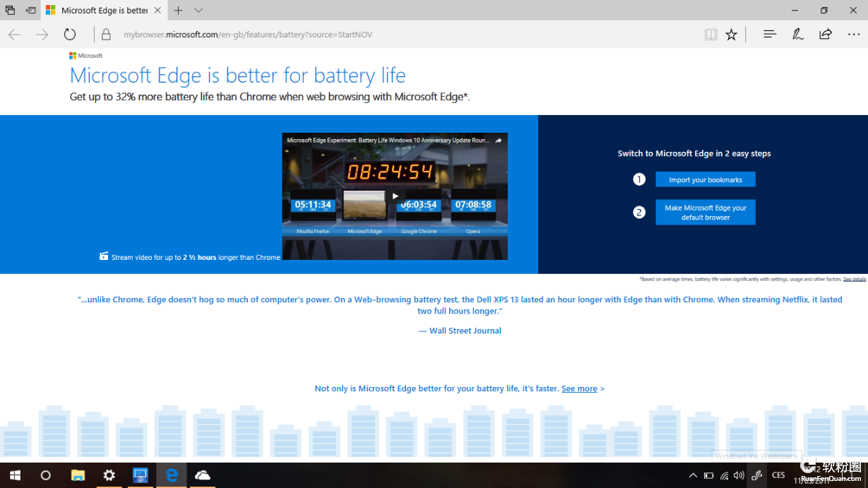
Task: Open the See more link
Action: (579, 388)
